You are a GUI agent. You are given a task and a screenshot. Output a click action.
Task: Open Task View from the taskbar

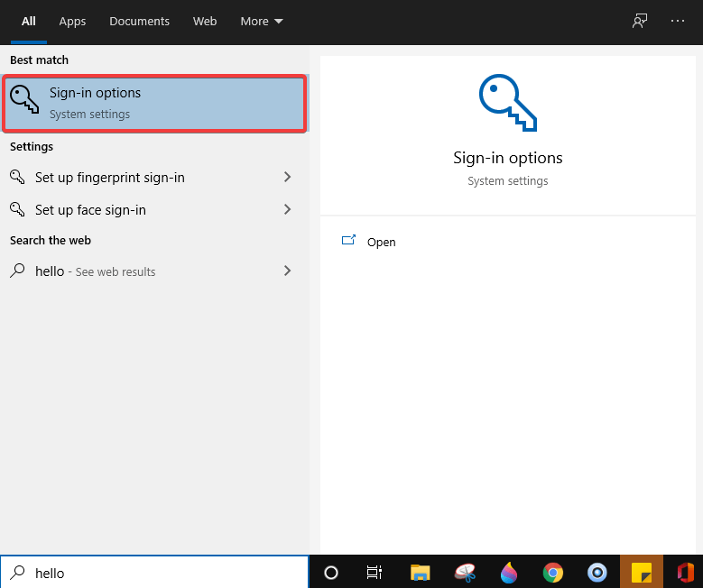[375, 573]
